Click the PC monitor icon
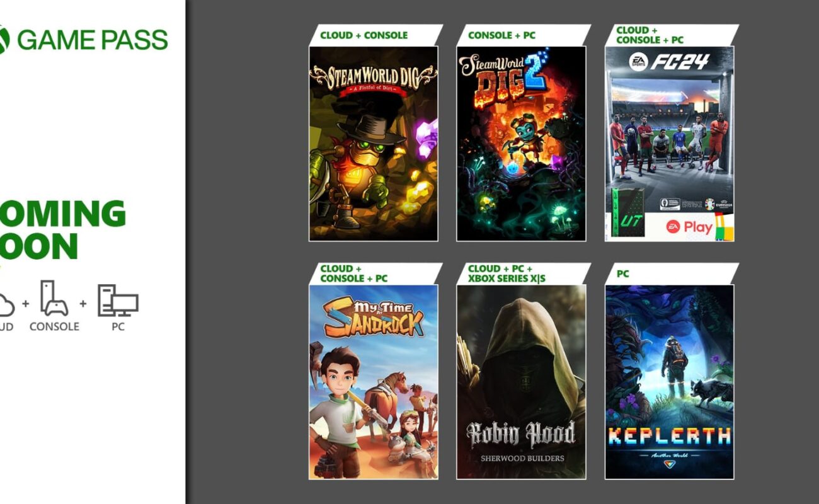Screen dimensions: 819x504 (x=118, y=301)
